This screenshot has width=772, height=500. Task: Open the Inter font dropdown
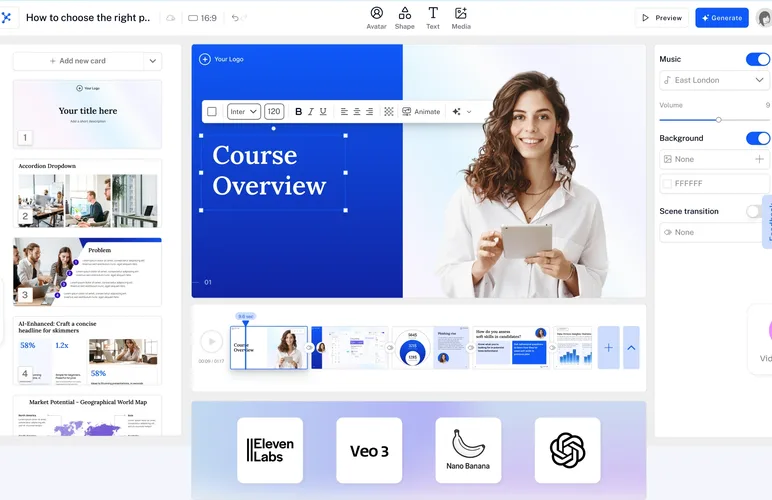[244, 112]
